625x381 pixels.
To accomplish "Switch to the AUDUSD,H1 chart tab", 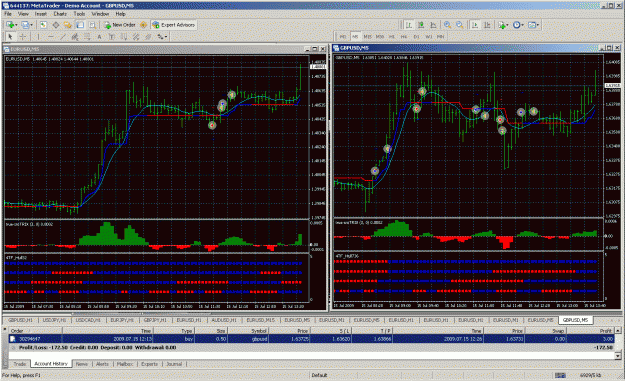I will tap(224, 320).
